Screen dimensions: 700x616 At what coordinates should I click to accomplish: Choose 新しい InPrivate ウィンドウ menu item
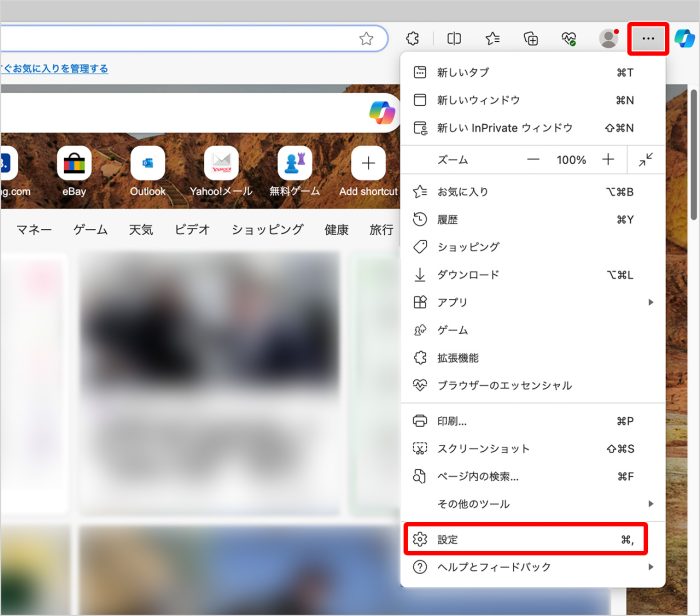point(505,128)
